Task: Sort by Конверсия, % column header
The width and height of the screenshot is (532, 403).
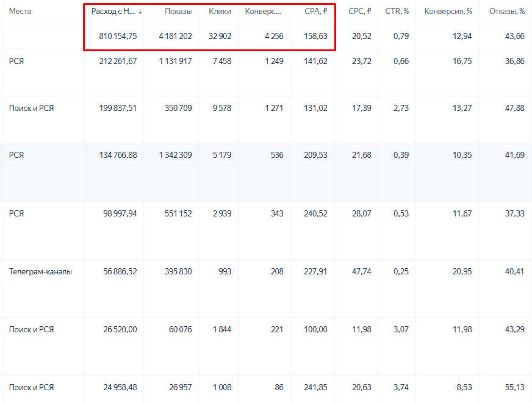Action: point(448,11)
